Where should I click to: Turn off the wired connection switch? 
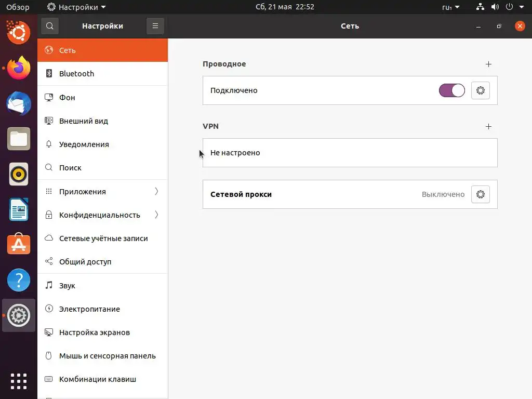point(452,90)
